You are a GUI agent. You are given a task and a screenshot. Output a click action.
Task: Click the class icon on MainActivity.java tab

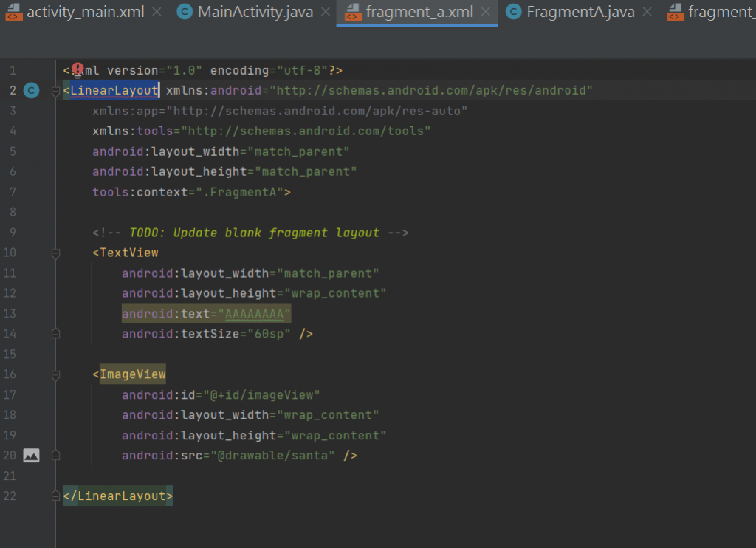[x=185, y=12]
